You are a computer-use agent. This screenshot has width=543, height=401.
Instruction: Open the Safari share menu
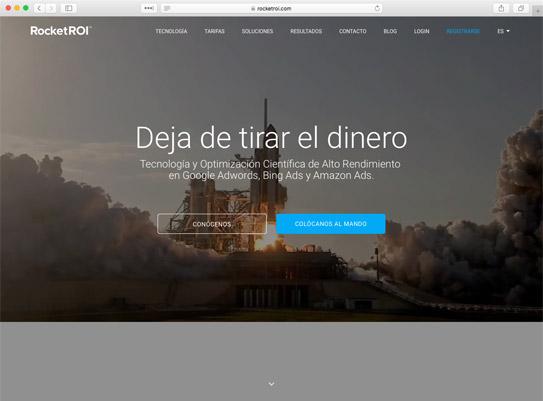501,8
